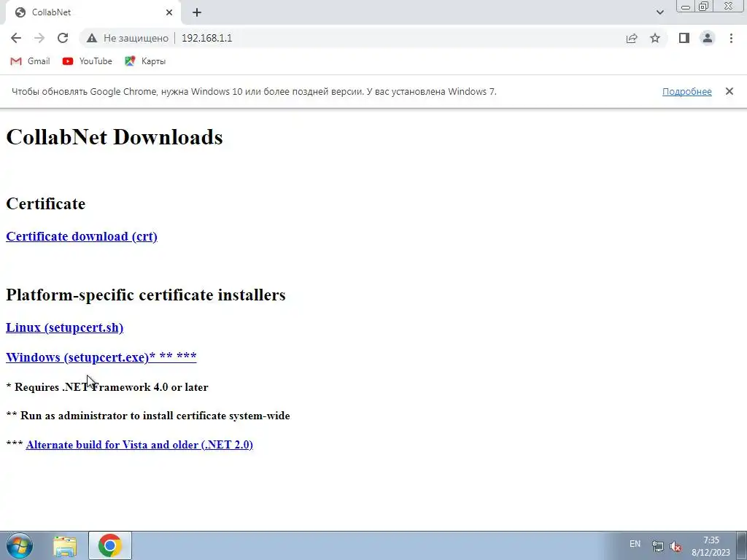Close the CollabNet tab
The height and width of the screenshot is (560, 747).
coord(169,12)
